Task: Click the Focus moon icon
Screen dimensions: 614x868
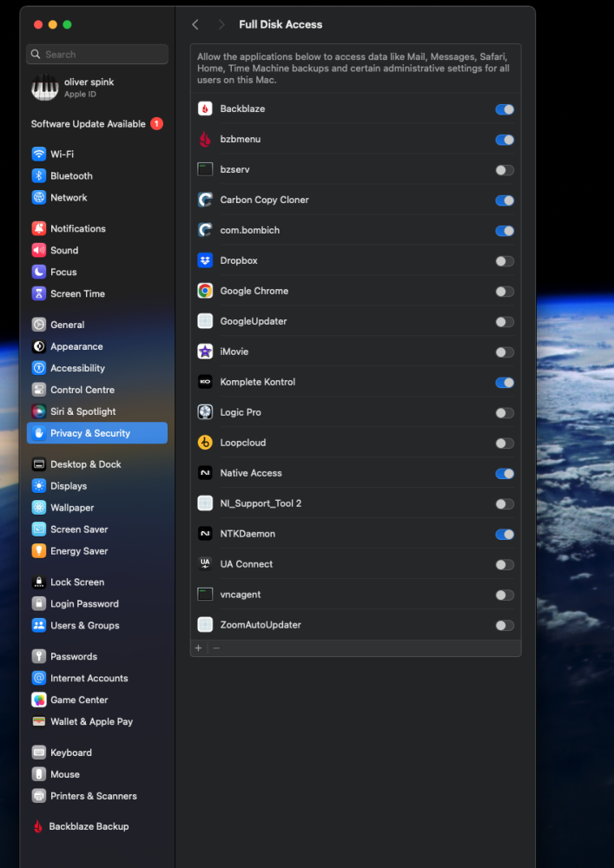Action: tap(39, 272)
